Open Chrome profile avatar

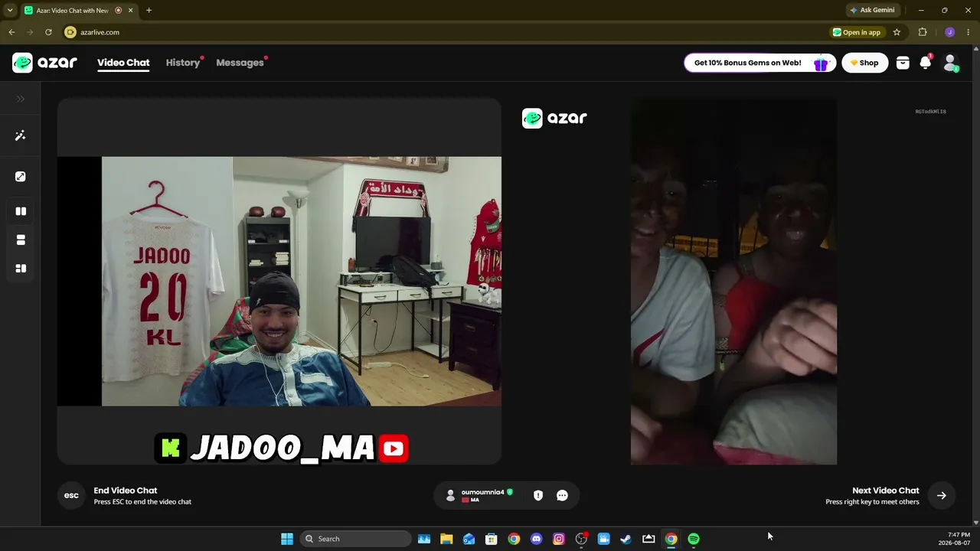(x=950, y=32)
